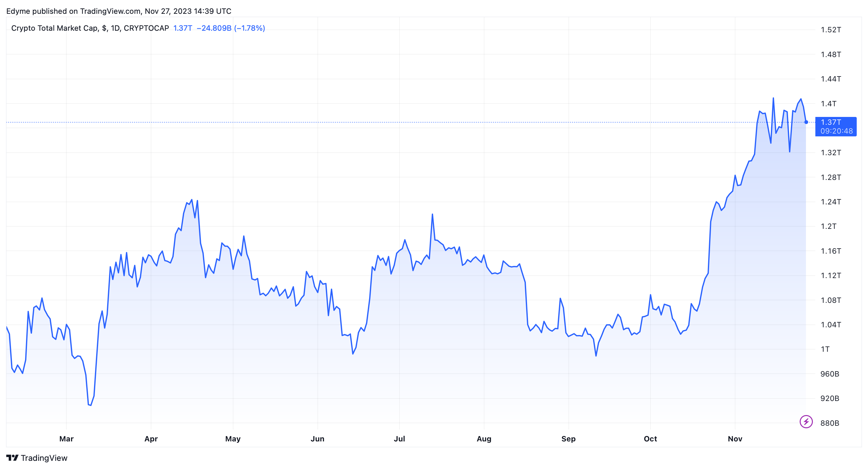
Task: Click the Mar label on time axis
Action: point(66,439)
